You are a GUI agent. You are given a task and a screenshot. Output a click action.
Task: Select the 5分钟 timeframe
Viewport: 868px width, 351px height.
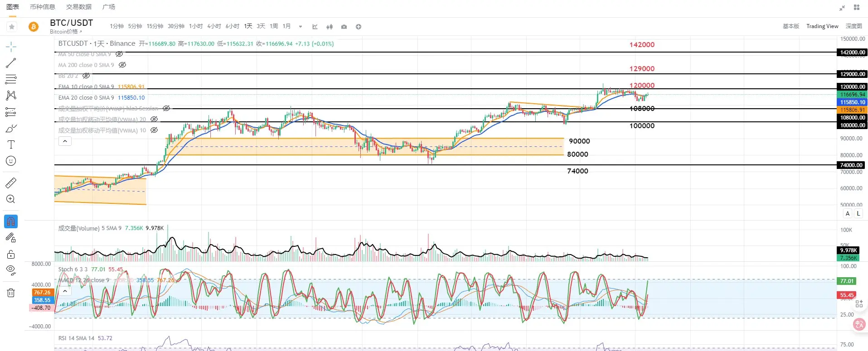[135, 26]
